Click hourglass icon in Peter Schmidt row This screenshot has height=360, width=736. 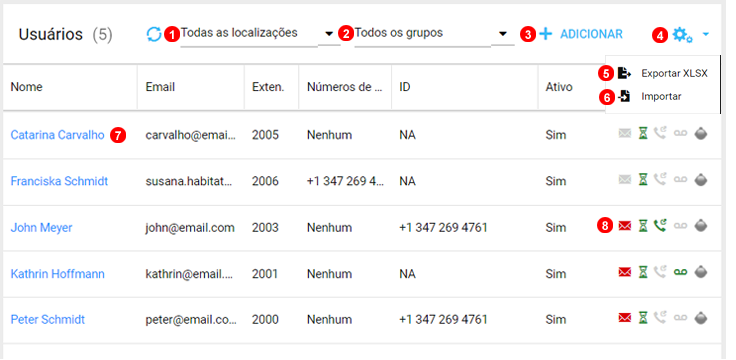643,318
